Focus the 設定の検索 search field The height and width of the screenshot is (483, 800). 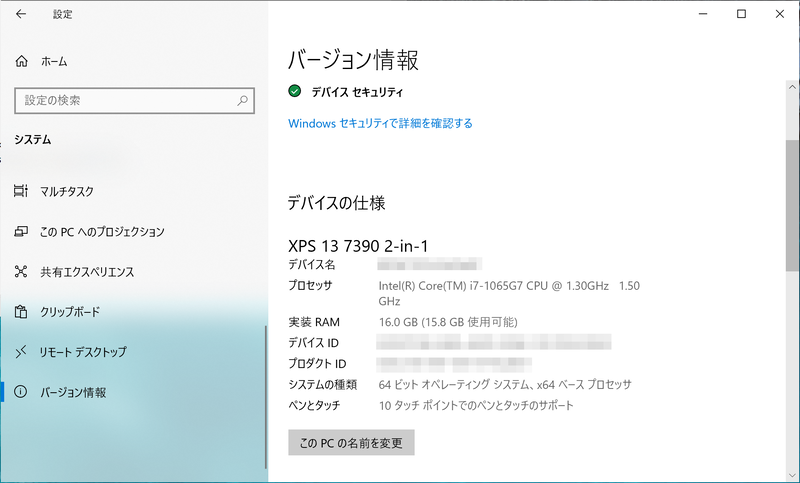[x=135, y=100]
